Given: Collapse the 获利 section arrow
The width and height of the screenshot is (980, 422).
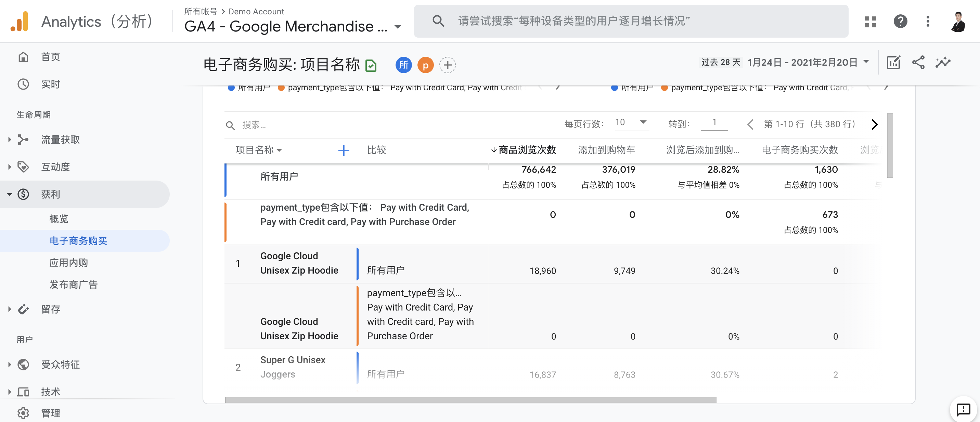Looking at the screenshot, I should pos(10,194).
